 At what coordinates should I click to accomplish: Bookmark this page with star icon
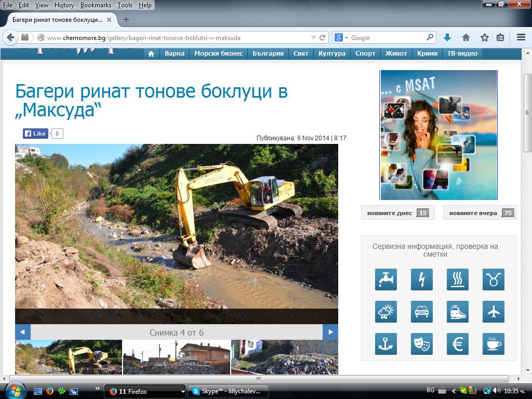pyautogui.click(x=485, y=37)
